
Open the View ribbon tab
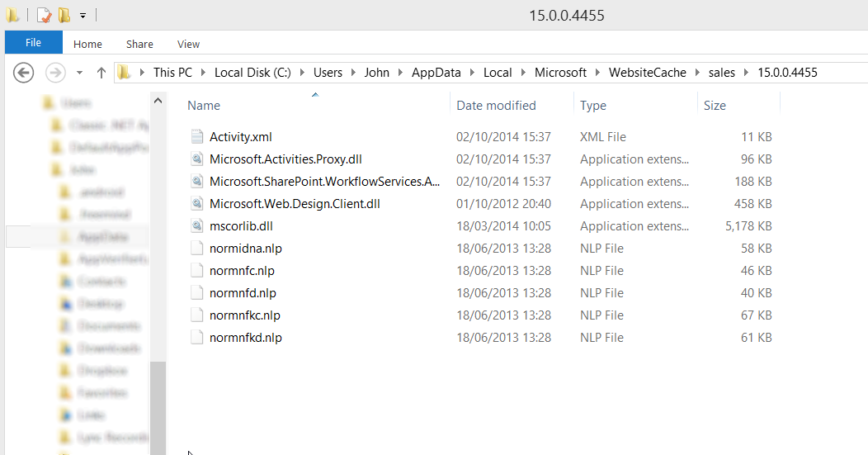(188, 45)
